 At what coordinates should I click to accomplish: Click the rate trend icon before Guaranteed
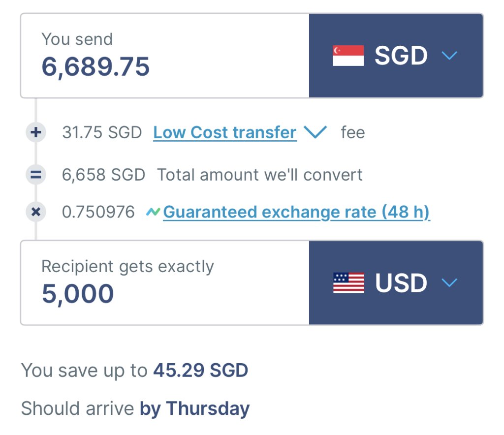(x=154, y=212)
